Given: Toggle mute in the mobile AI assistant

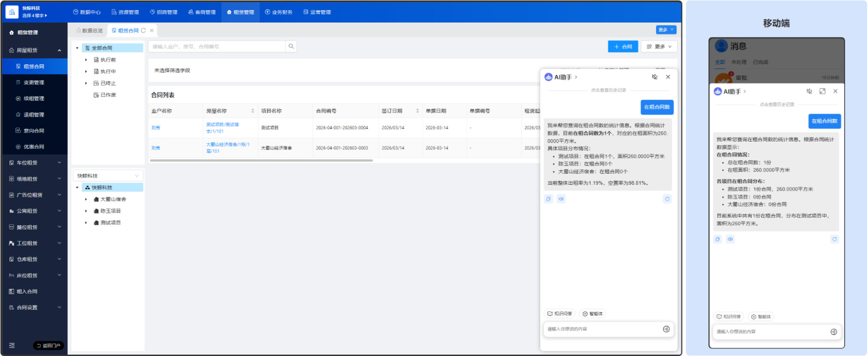Looking at the screenshot, I should tap(809, 91).
